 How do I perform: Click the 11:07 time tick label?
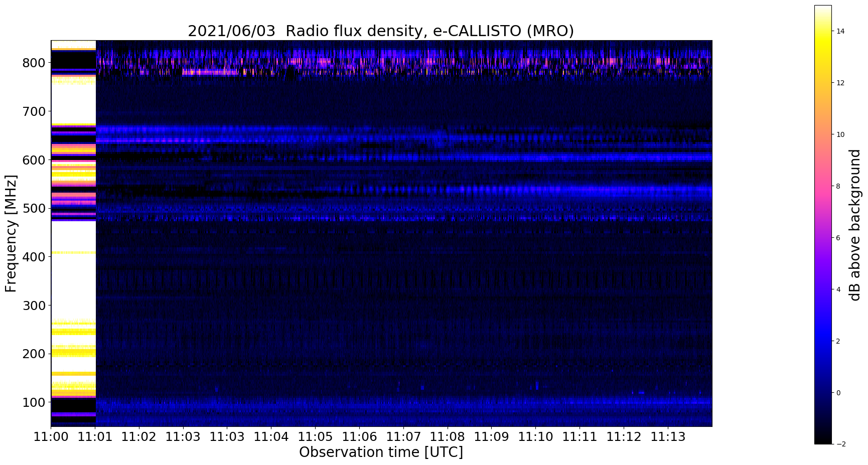pos(403,437)
